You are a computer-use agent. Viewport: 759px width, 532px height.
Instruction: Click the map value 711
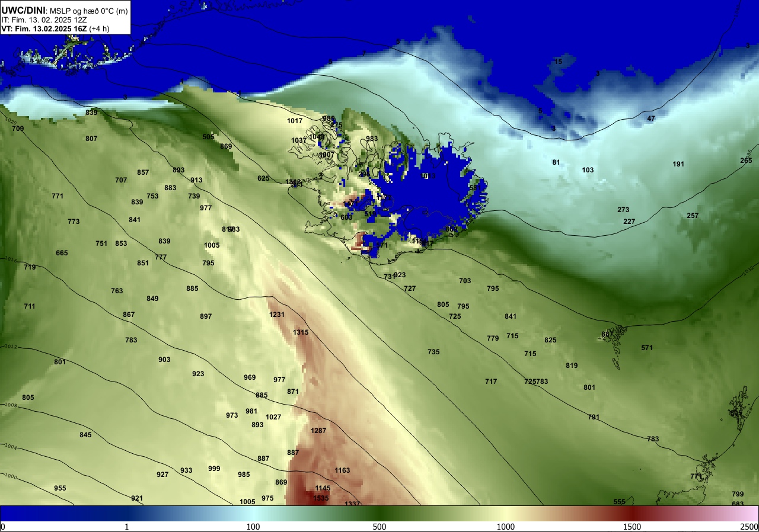[30, 306]
